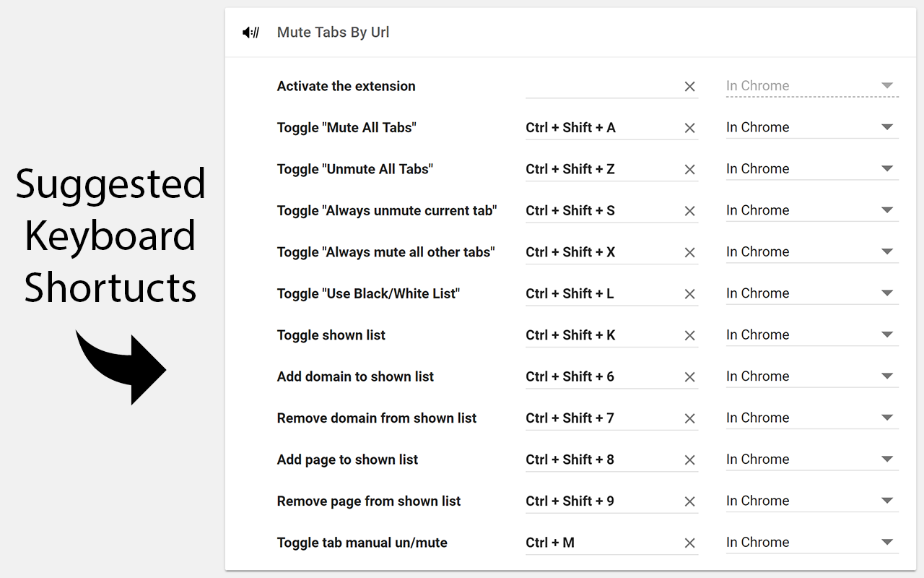924x578 pixels.
Task: Clear the Ctrl + Shift + Z shortcut
Action: click(x=689, y=170)
